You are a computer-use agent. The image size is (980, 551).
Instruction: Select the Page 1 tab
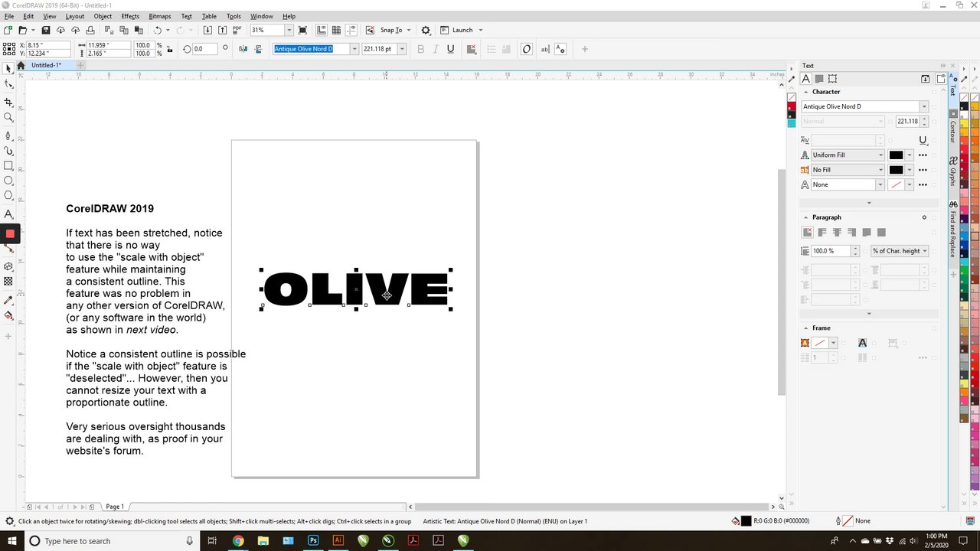(x=115, y=507)
